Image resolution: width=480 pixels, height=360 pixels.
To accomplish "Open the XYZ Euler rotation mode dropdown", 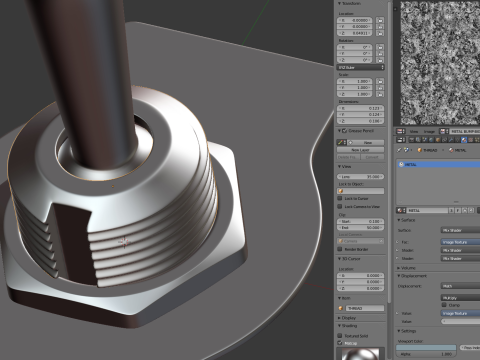I will (361, 67).
